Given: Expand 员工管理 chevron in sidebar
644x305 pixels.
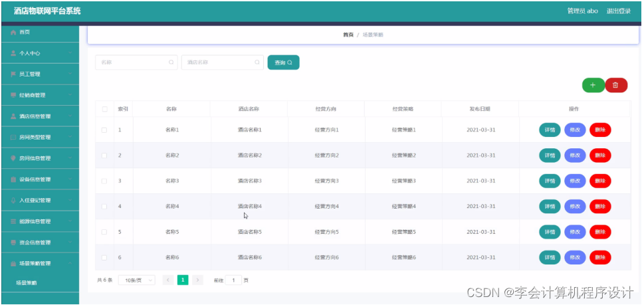Looking at the screenshot, I should click(70, 74).
